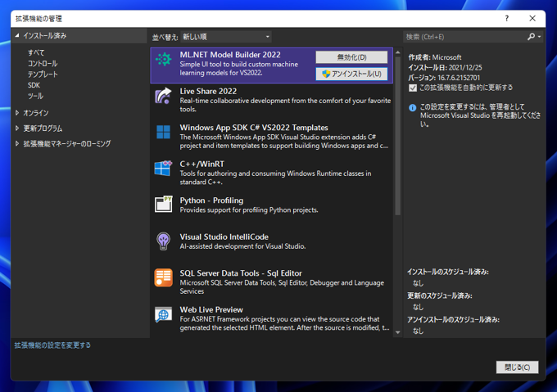Click 更新のスケジュール済み label

pos(439,295)
